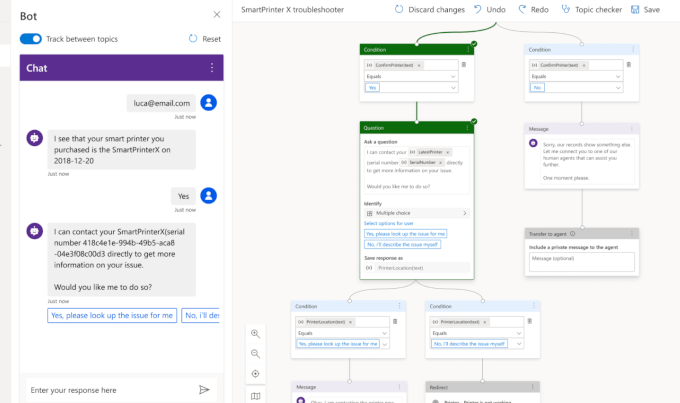
Task: Zoom in on the canvas
Action: (x=255, y=334)
